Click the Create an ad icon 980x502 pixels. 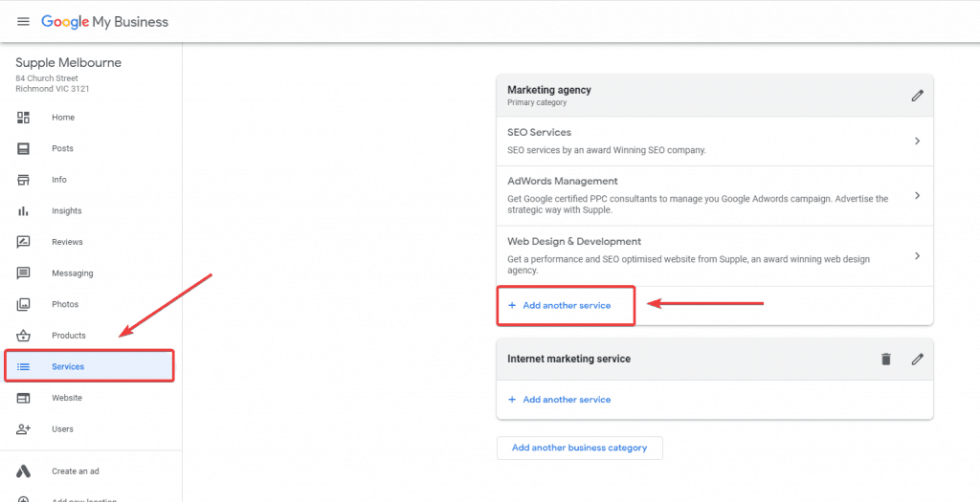pyautogui.click(x=23, y=471)
